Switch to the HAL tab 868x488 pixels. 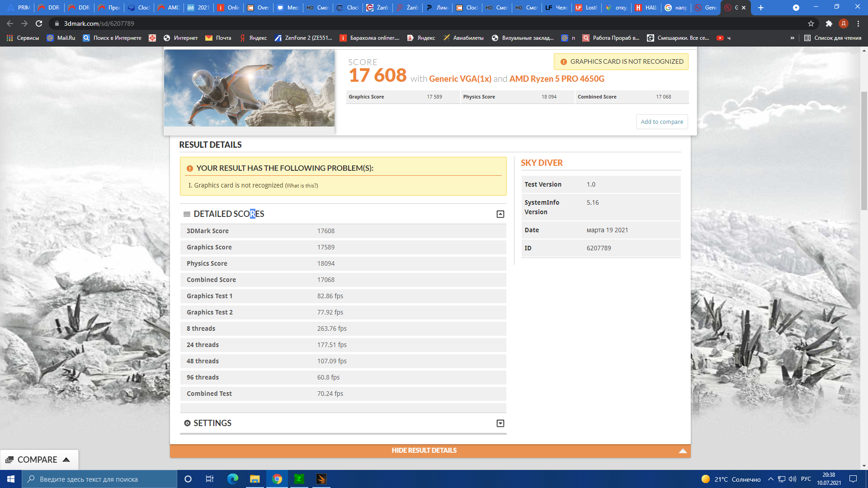(646, 8)
